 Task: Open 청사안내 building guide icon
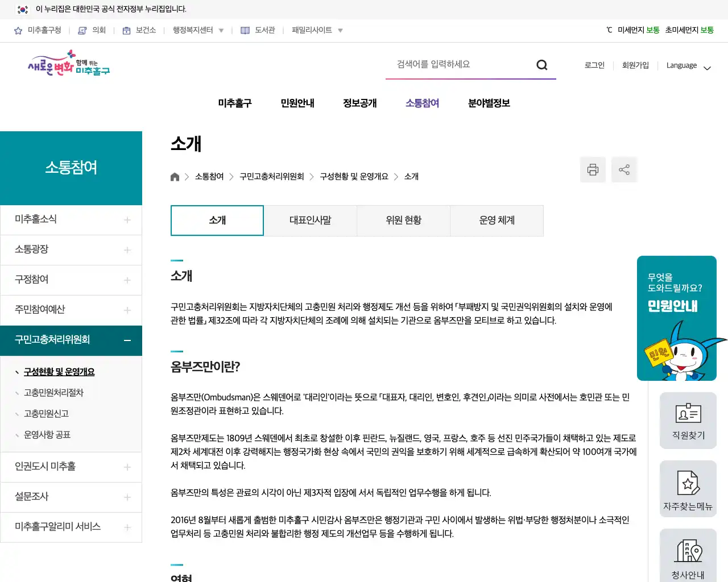[x=688, y=554]
